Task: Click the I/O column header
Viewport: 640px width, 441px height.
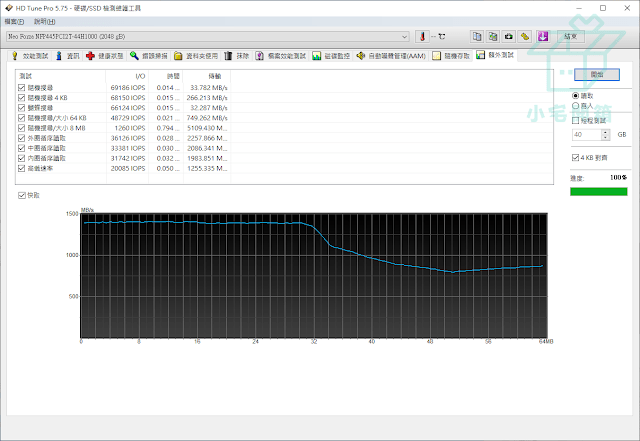Action: pyautogui.click(x=127, y=76)
